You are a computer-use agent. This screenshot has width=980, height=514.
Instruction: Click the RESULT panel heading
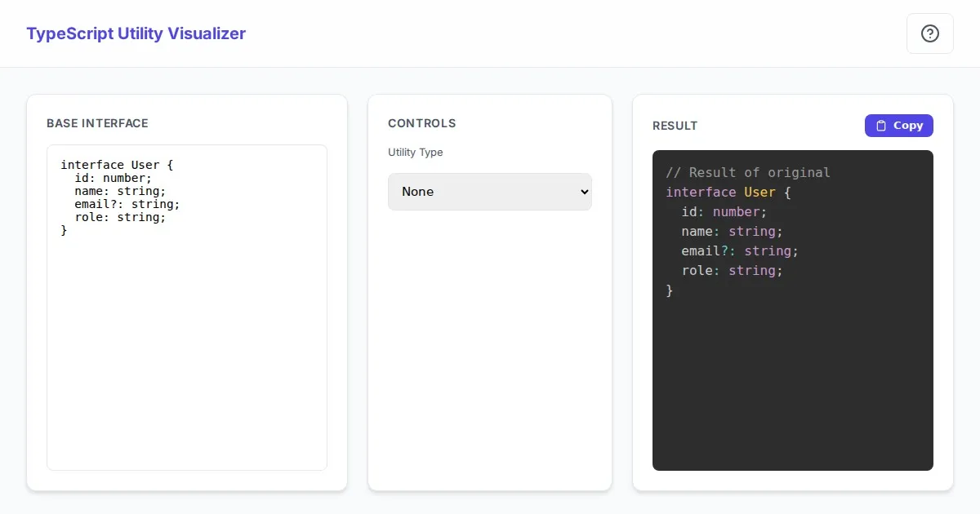click(x=675, y=126)
